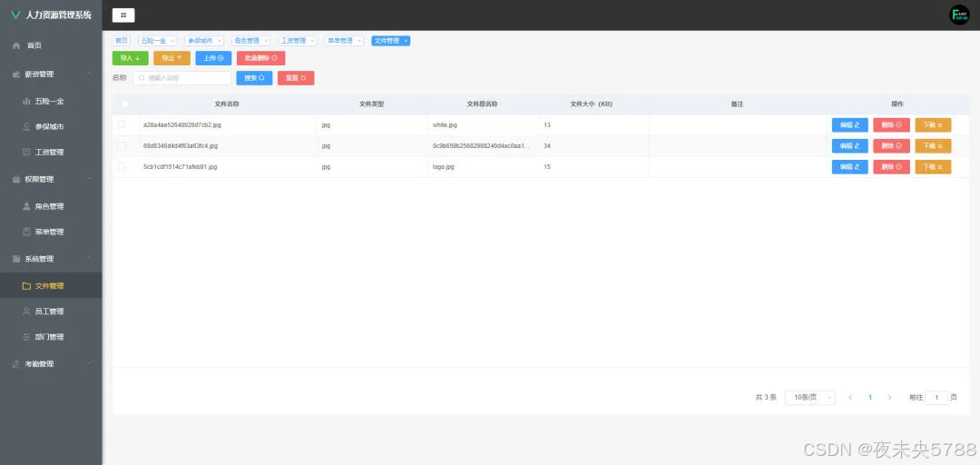
Task: Focus the 名称 name search input
Action: [181, 78]
